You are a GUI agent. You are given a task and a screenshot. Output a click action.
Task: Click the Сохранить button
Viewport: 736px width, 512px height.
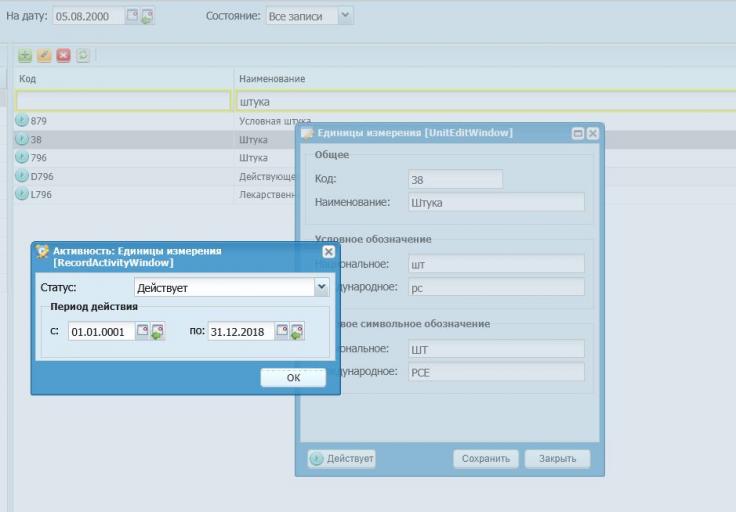[486, 459]
